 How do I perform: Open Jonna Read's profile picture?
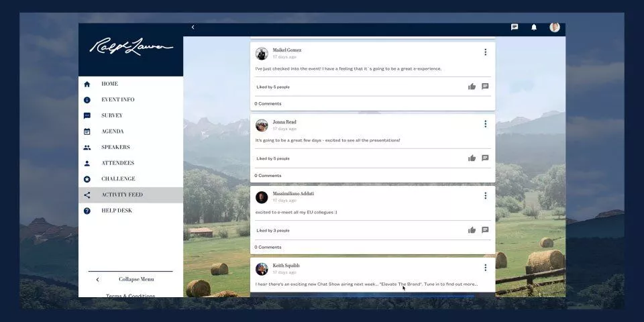[x=262, y=125]
